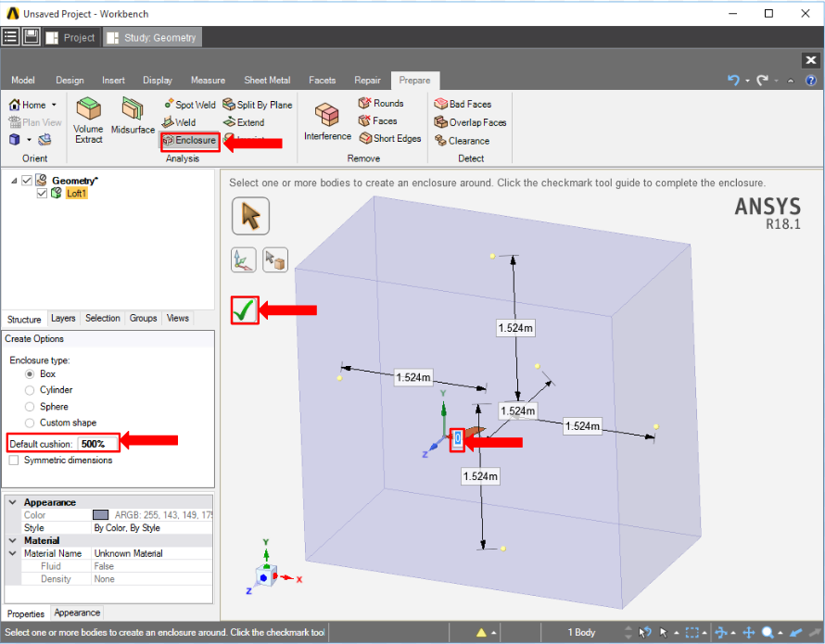Click the revert selection icon in status bar
Viewport: 825px width, 644px height.
[645, 632]
